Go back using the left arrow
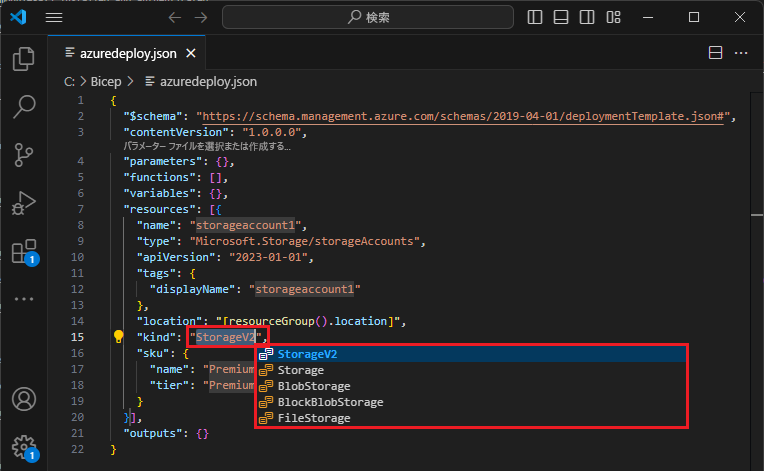 coord(174,18)
